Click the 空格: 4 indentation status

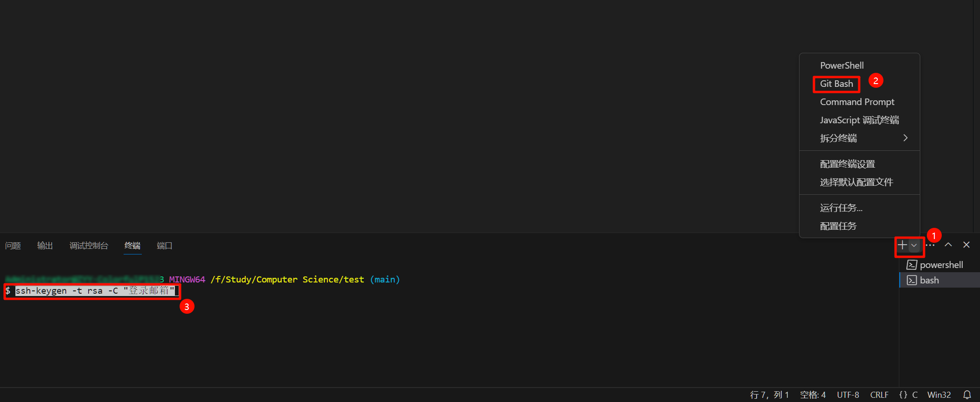click(813, 395)
